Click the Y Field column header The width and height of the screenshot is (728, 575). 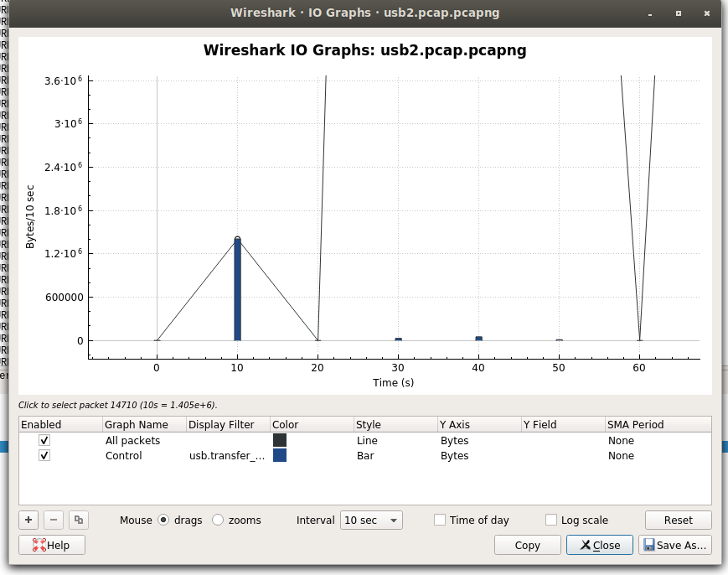[x=563, y=424]
